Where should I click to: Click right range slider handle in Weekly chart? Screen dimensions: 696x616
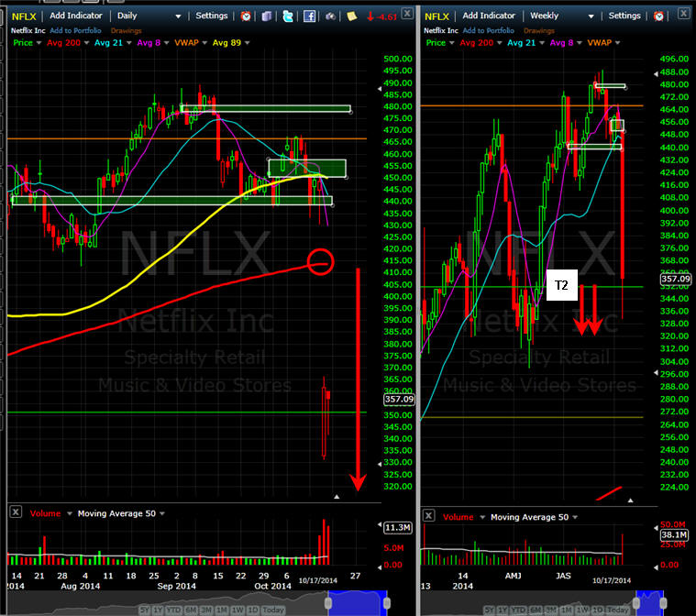pos(663,602)
